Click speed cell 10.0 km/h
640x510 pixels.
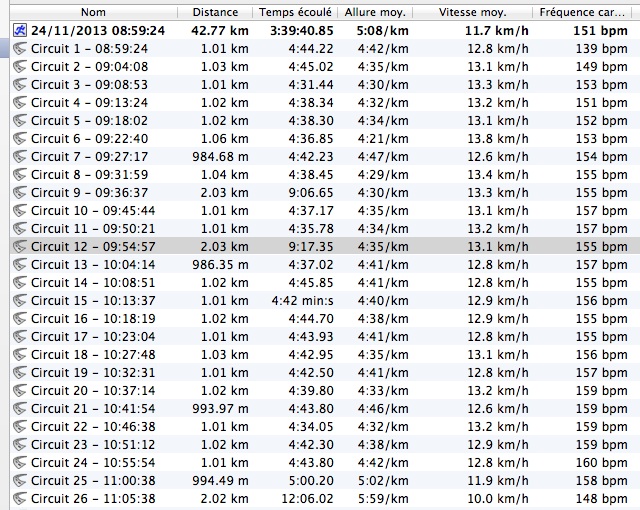(x=498, y=499)
